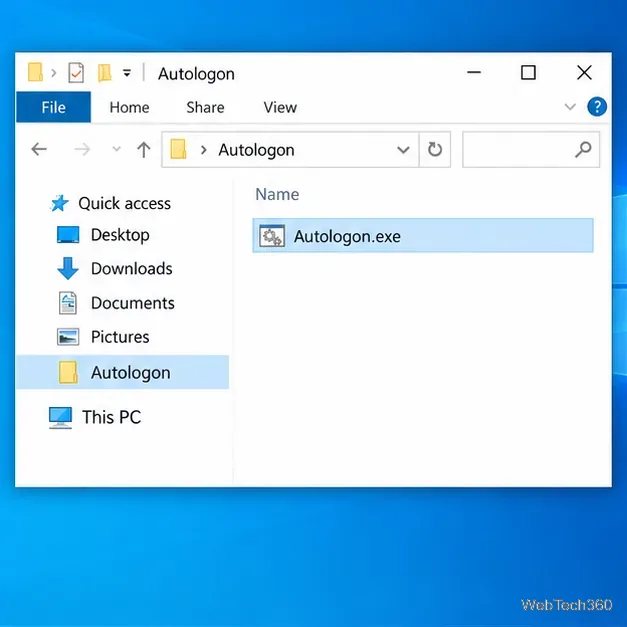Click the Autologon folder icon in sidebar
The height and width of the screenshot is (627, 627).
(x=68, y=372)
